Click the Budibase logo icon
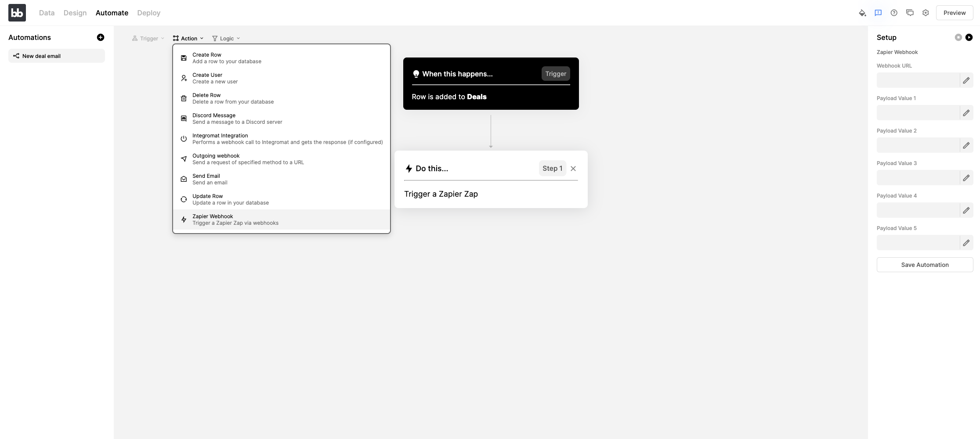This screenshot has width=980, height=439. pos(17,13)
